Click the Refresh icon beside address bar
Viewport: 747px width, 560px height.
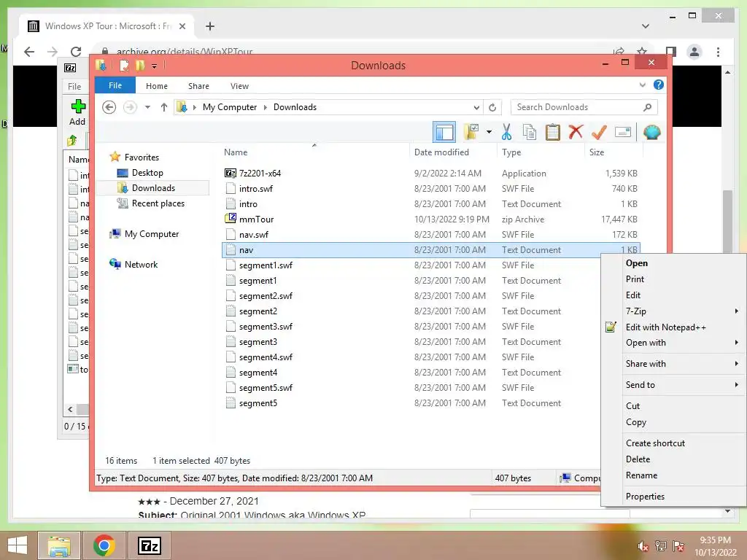pyautogui.click(x=492, y=107)
